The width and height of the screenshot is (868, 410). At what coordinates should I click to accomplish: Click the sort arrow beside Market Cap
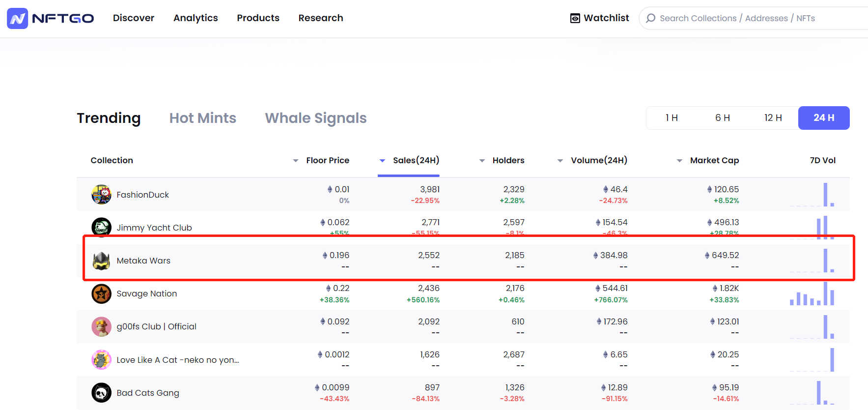pyautogui.click(x=680, y=161)
